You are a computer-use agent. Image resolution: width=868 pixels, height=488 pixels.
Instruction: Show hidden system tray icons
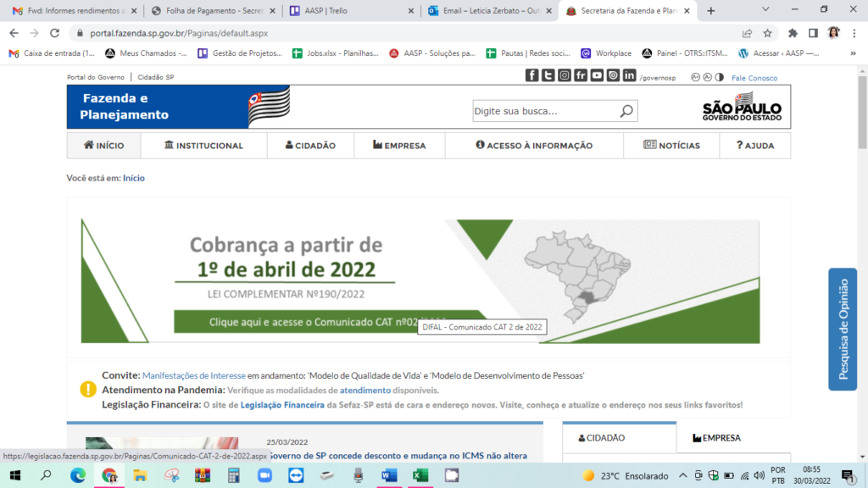coord(683,475)
